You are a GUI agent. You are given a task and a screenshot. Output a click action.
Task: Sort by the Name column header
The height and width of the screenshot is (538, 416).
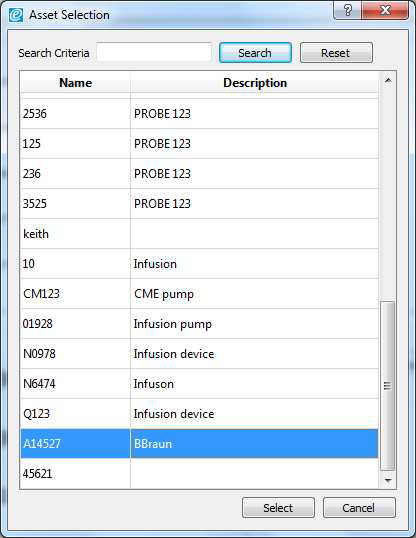[75, 82]
